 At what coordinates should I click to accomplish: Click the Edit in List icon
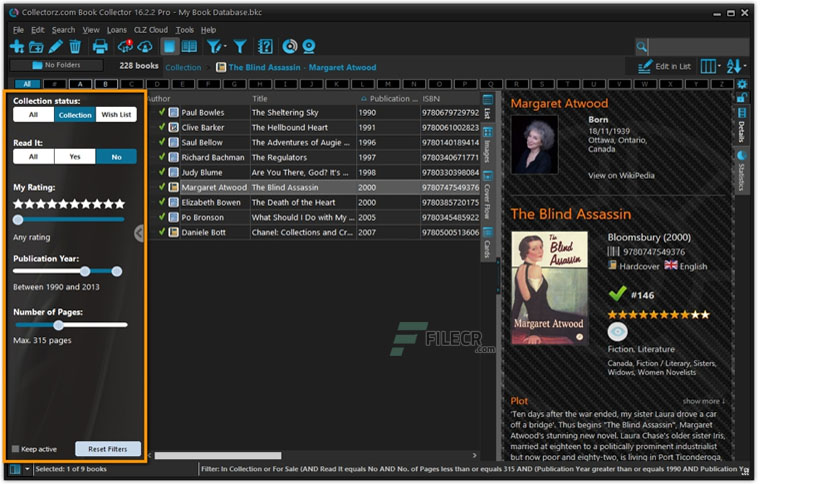coord(645,67)
